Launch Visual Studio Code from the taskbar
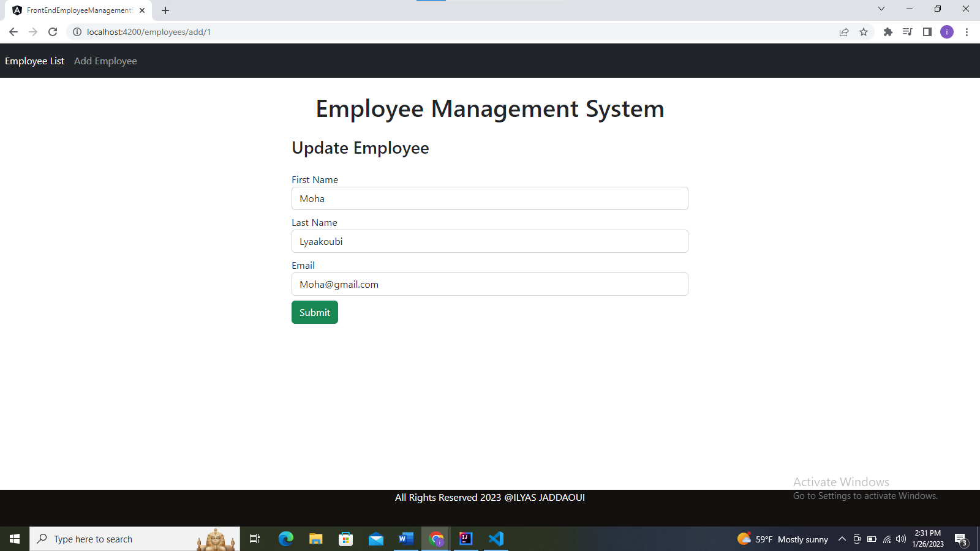The width and height of the screenshot is (980, 551). click(496, 539)
